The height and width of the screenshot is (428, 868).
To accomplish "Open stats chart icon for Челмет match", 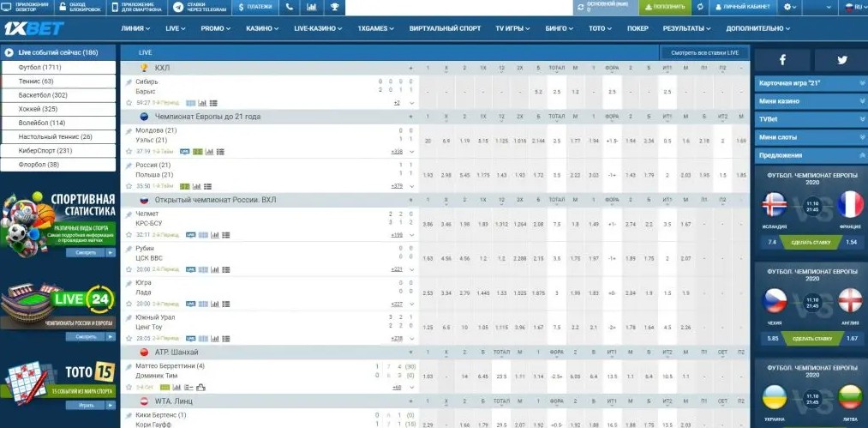I will (x=215, y=235).
